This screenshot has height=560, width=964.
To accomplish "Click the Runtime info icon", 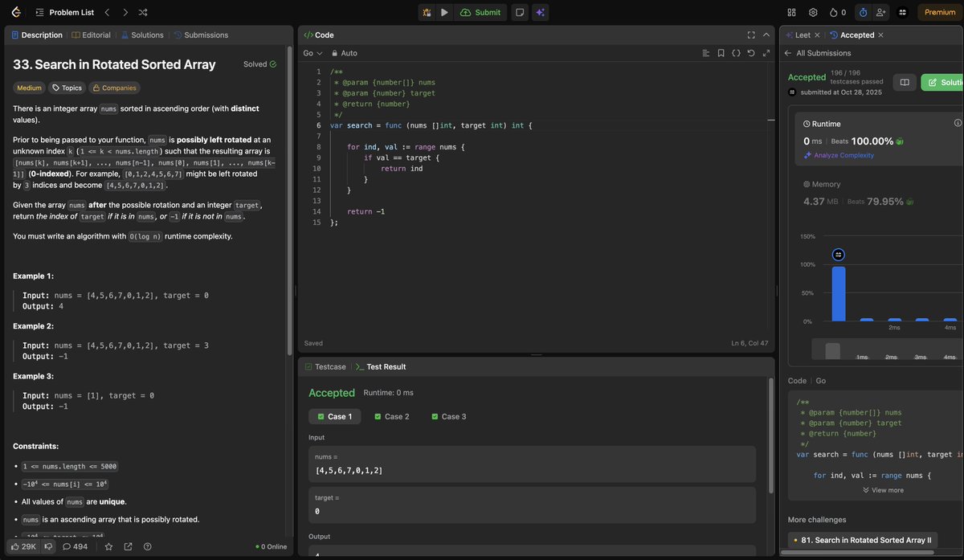I will (x=958, y=123).
